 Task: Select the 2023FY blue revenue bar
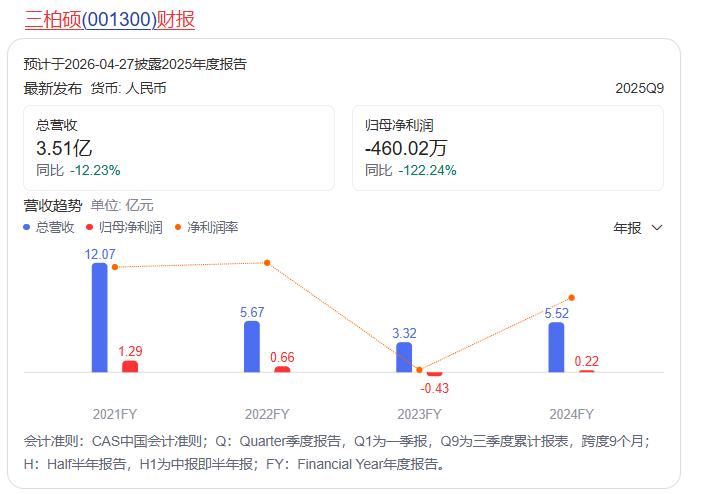click(404, 357)
